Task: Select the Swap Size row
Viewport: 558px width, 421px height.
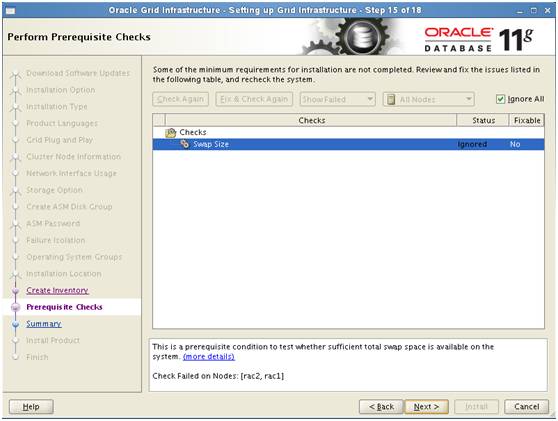Action: coord(348,144)
